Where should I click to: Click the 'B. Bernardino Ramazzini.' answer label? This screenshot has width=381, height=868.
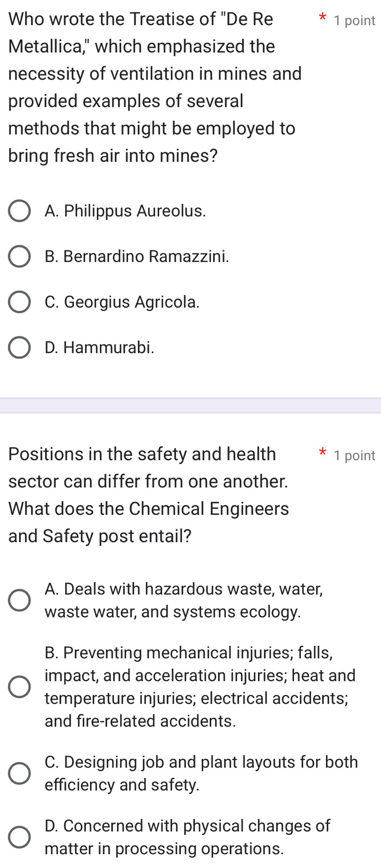(x=137, y=256)
